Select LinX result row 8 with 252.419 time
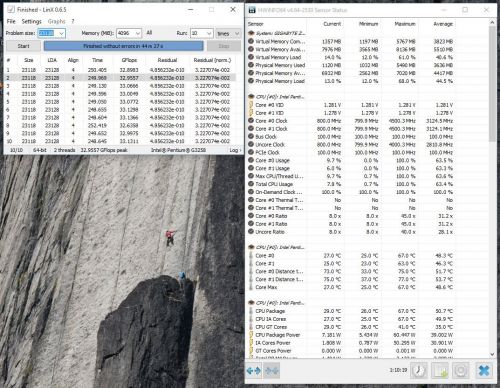Screen dimensions: 500x388 pyautogui.click(x=120, y=125)
